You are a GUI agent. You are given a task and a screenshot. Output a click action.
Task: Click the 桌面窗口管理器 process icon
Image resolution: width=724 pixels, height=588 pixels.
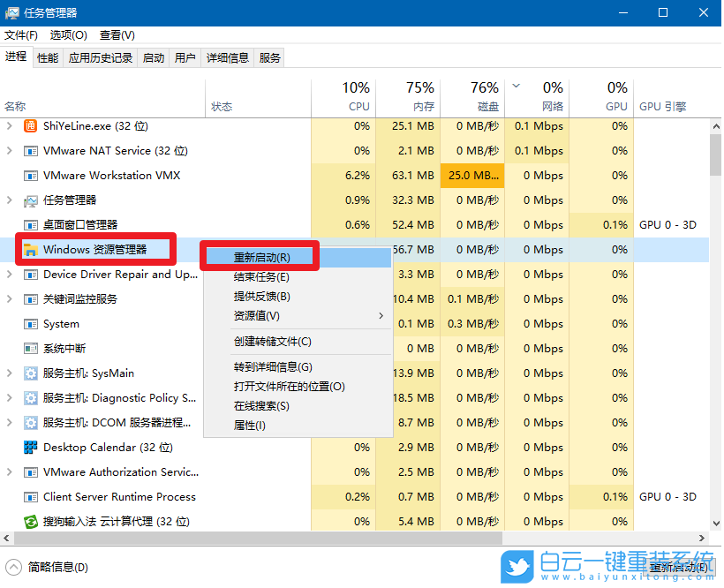pos(29,225)
